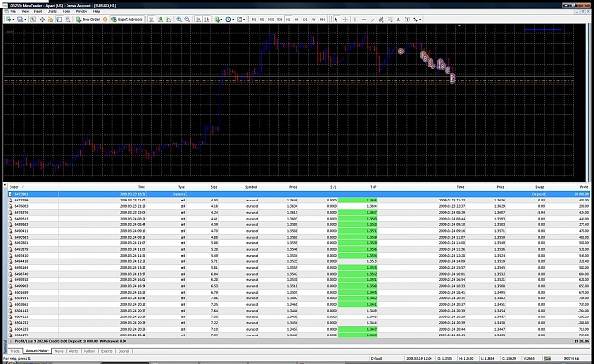Viewport: 594px width, 364px height.
Task: Select the highlighted balance Deposit row
Action: (x=298, y=194)
